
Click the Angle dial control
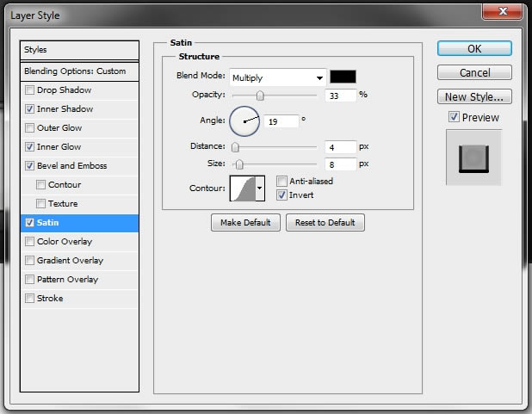point(244,121)
